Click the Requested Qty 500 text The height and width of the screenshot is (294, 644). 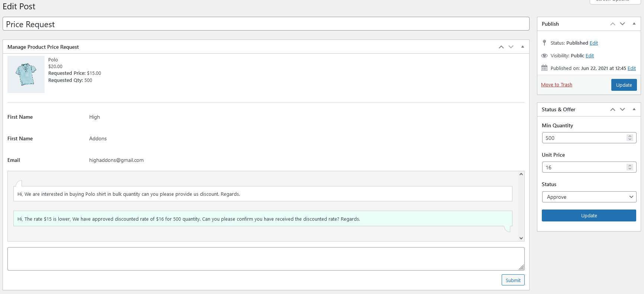point(70,80)
